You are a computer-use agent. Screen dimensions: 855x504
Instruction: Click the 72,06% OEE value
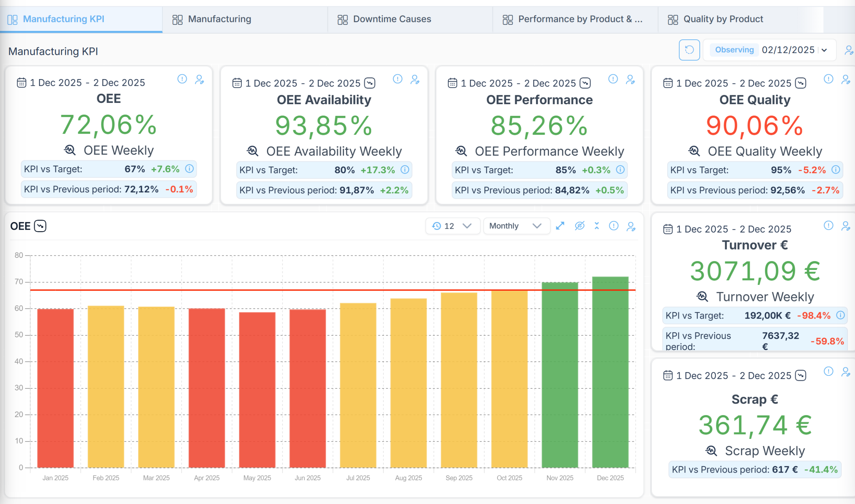click(x=108, y=125)
